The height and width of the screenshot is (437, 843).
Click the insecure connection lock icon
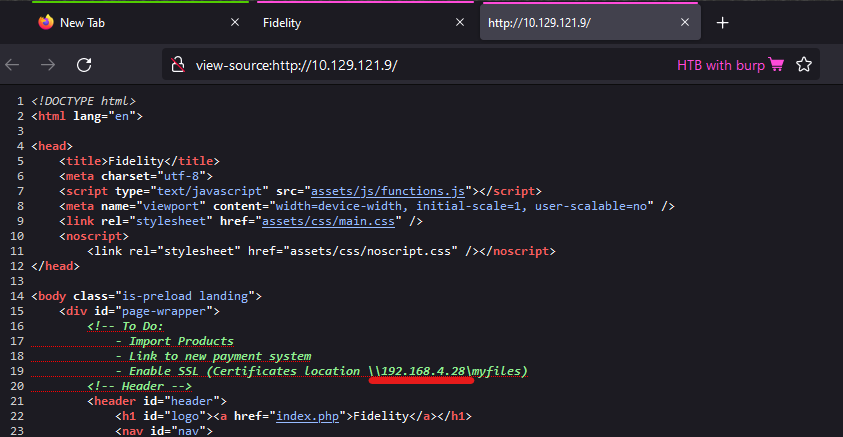coord(177,65)
